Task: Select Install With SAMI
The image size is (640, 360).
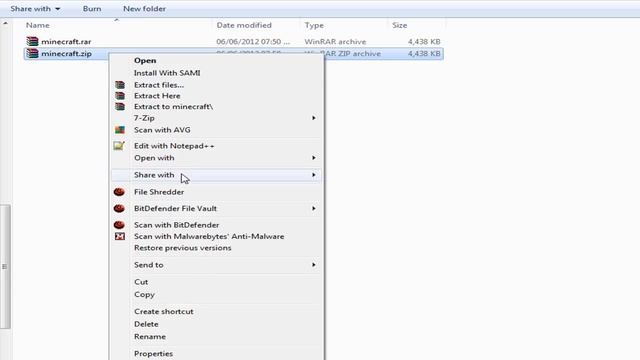Action: [167, 73]
